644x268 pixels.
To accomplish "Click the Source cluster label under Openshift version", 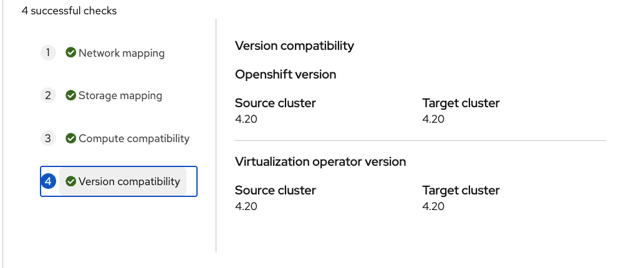I will point(275,103).
